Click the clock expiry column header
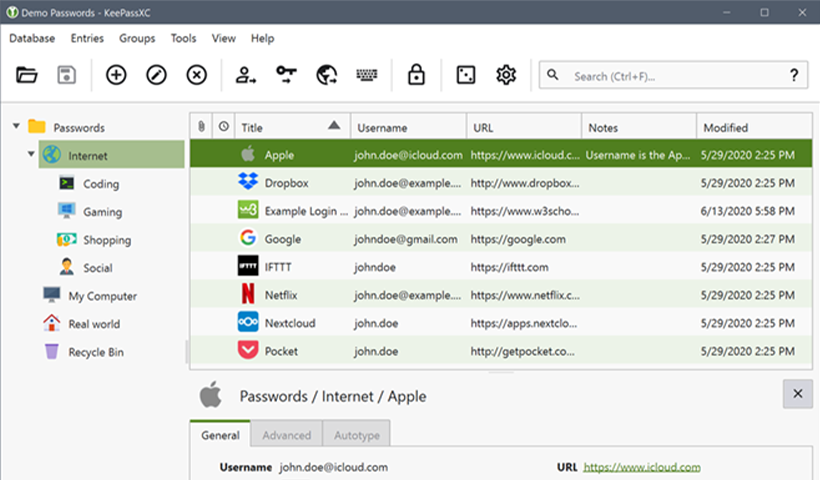The width and height of the screenshot is (820, 480). [224, 127]
